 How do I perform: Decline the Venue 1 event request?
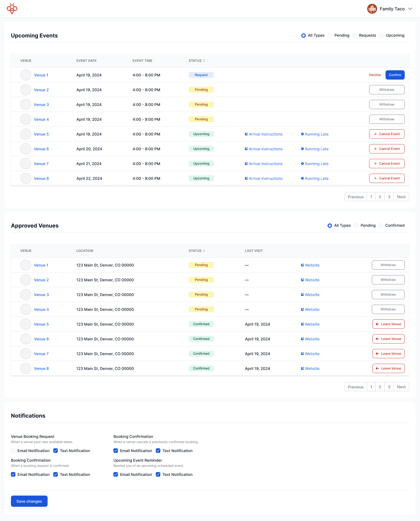375,75
